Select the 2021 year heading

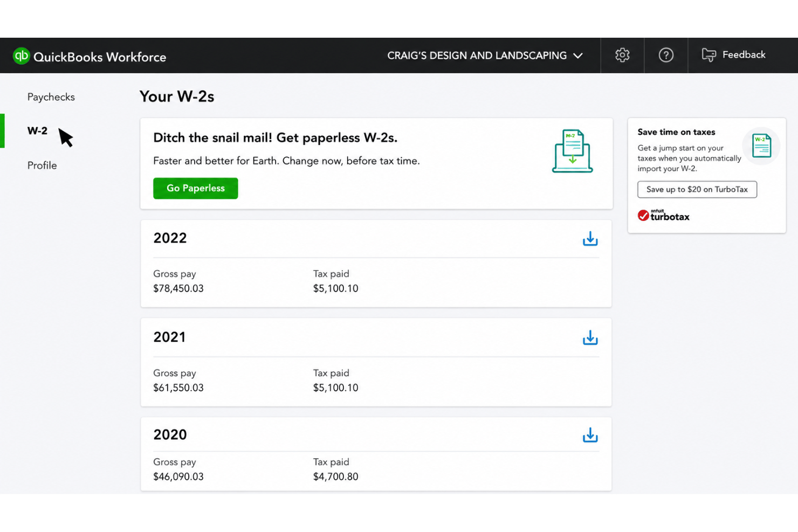click(169, 337)
